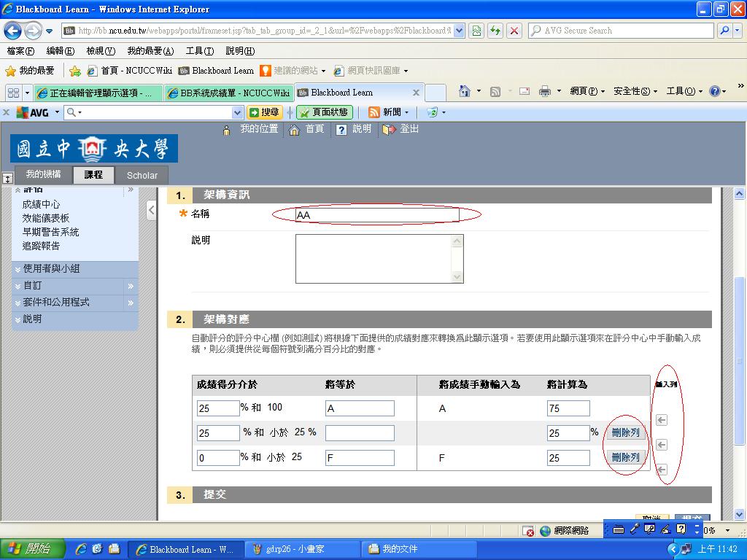Viewport: 747px width, 560px height.
Task: Click the 名稱 text field containing AA
Action: (x=376, y=215)
